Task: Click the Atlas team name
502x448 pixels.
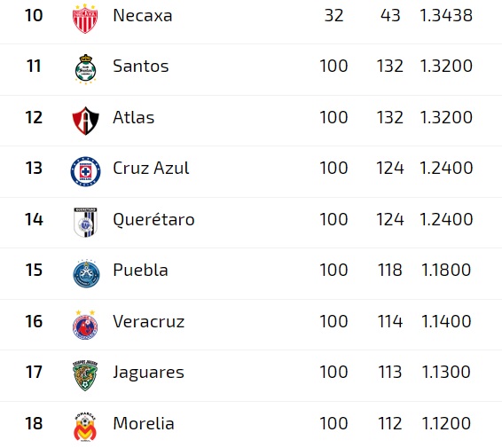Action: [134, 117]
